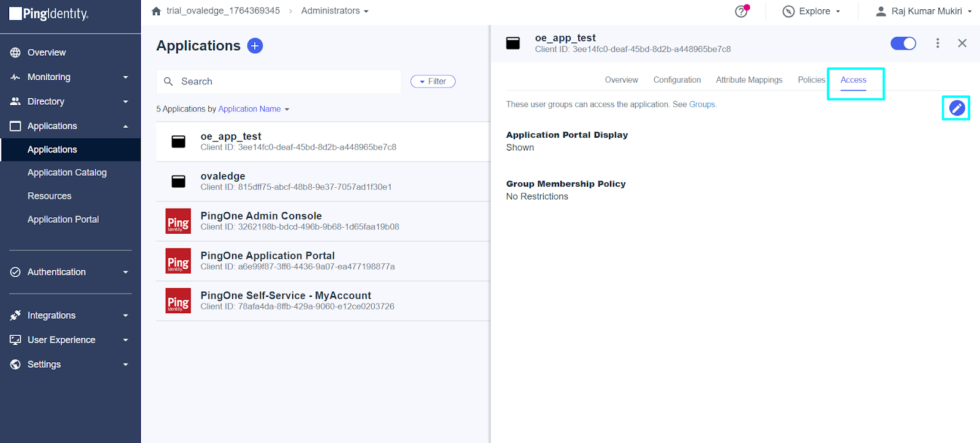
Task: Select the PingOne Application Portal row title
Action: pyautogui.click(x=268, y=256)
